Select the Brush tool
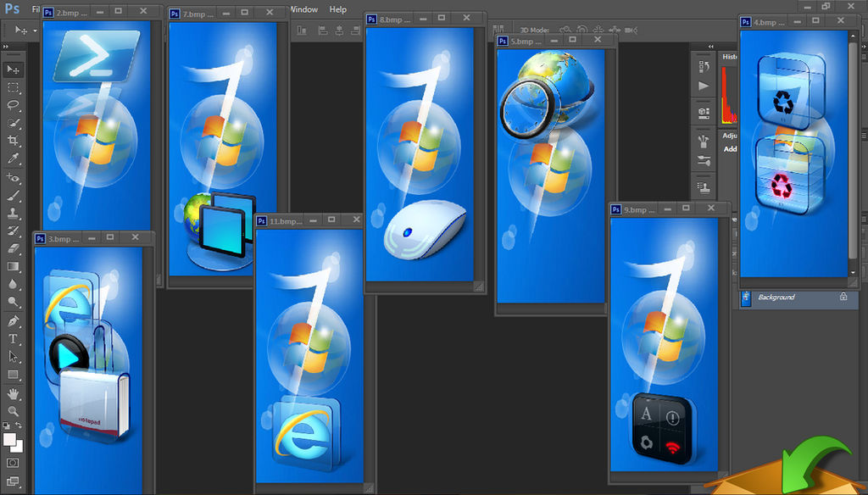Image resolution: width=868 pixels, height=495 pixels. click(14, 196)
